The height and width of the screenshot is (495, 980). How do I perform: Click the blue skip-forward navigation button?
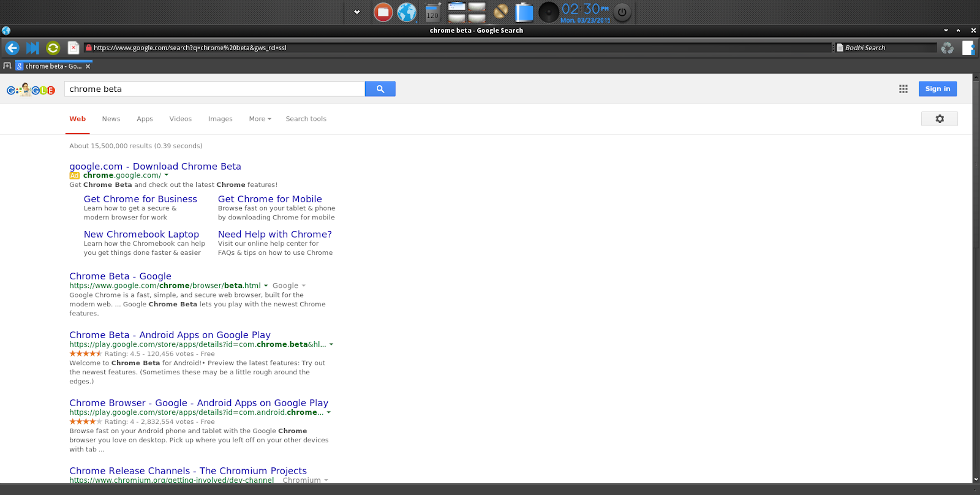pyautogui.click(x=32, y=48)
